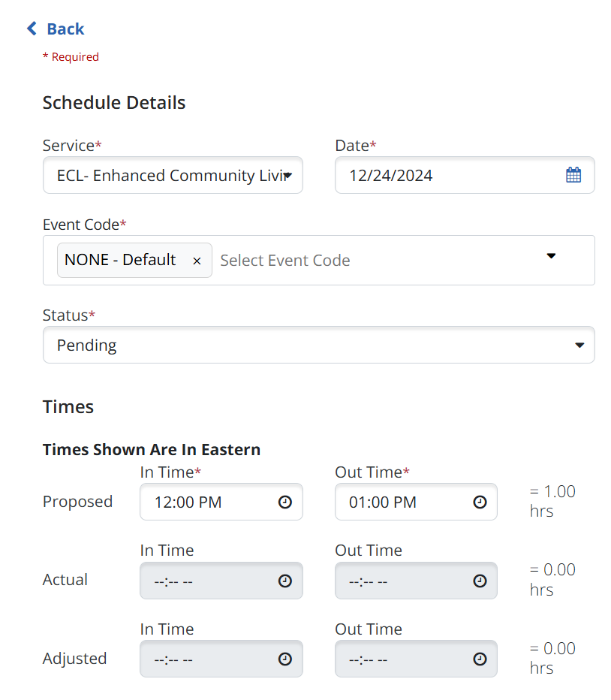Click clock icon in Proposed In Time
This screenshot has height=700, width=611.
click(285, 502)
